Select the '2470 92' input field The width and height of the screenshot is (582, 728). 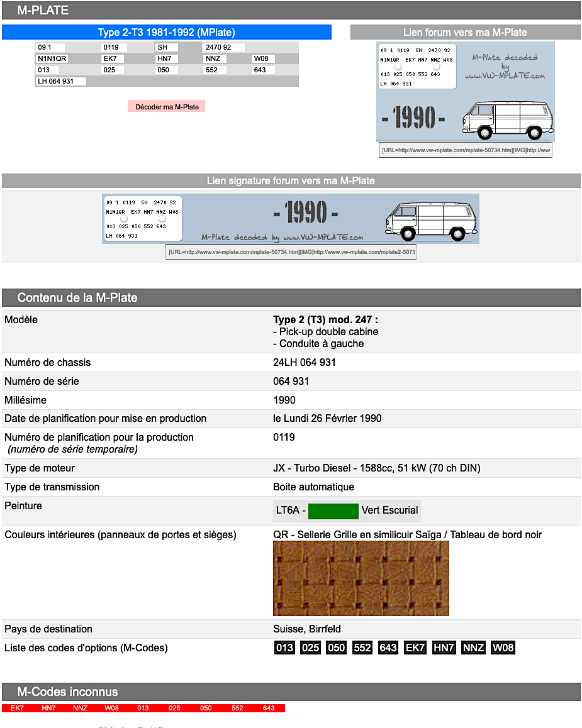pos(225,47)
